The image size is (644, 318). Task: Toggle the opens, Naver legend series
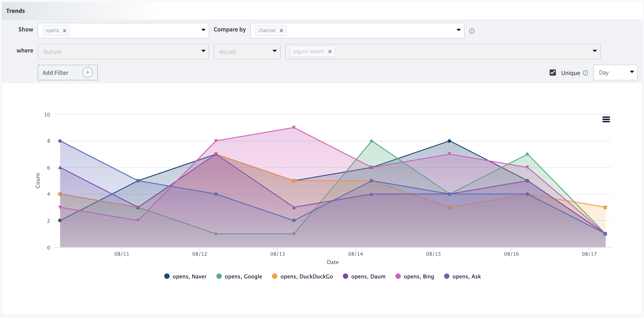point(189,277)
